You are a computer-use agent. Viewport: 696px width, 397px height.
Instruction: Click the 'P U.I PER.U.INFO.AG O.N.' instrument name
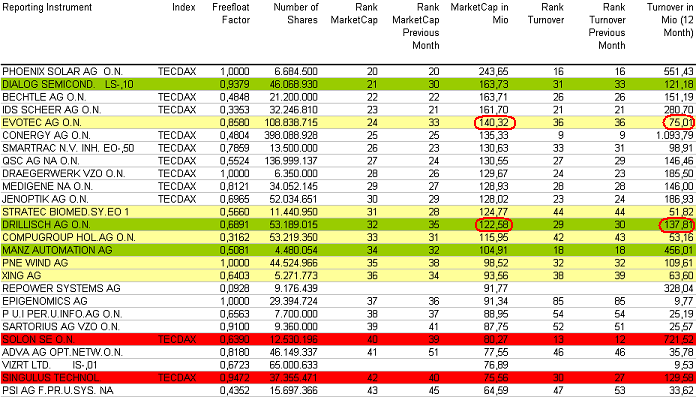coord(62,314)
